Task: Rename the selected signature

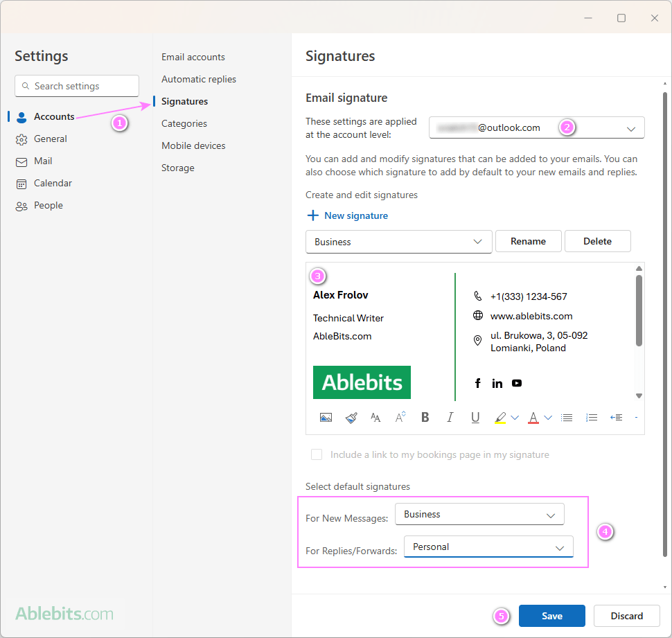Action: (x=528, y=241)
